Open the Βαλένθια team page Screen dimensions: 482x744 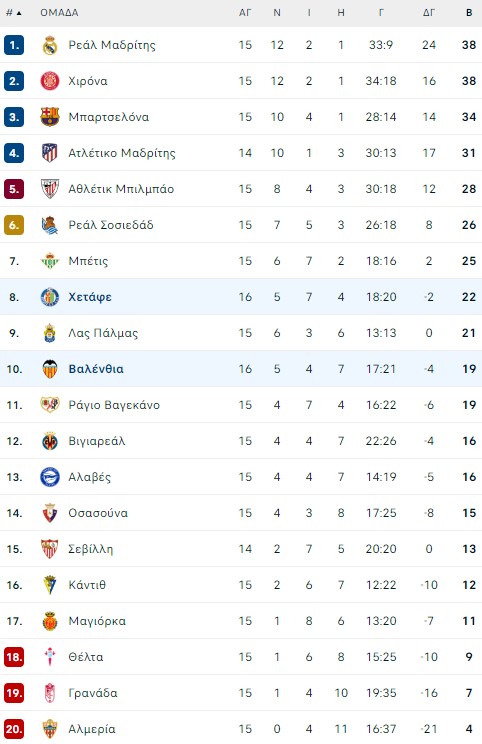[96, 369]
